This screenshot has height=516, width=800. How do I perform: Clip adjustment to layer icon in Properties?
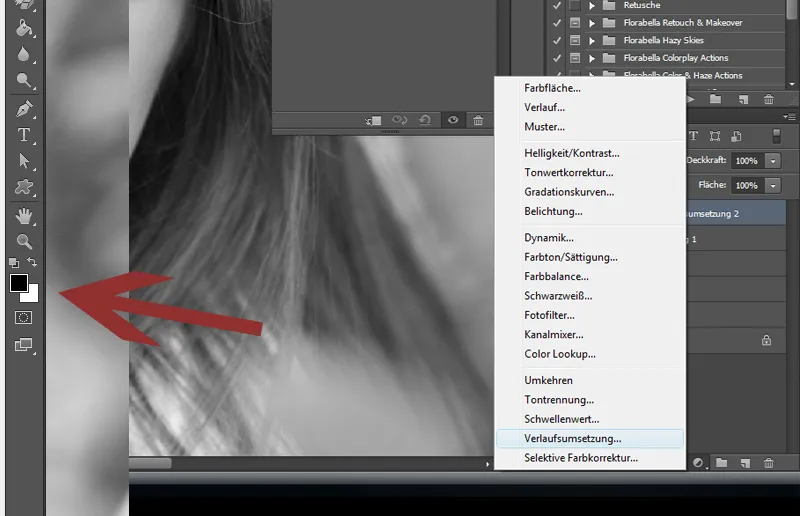click(373, 120)
